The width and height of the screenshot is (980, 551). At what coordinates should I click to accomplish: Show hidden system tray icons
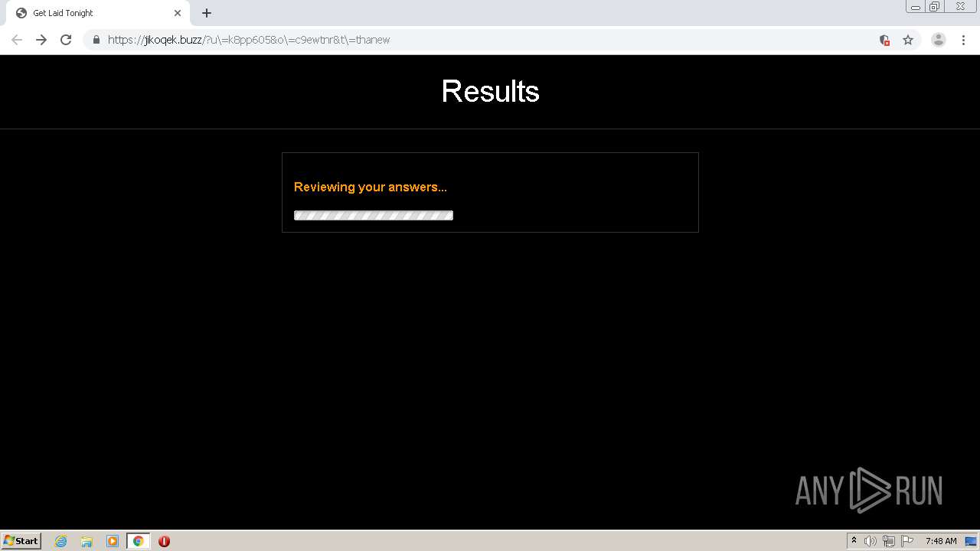click(854, 541)
